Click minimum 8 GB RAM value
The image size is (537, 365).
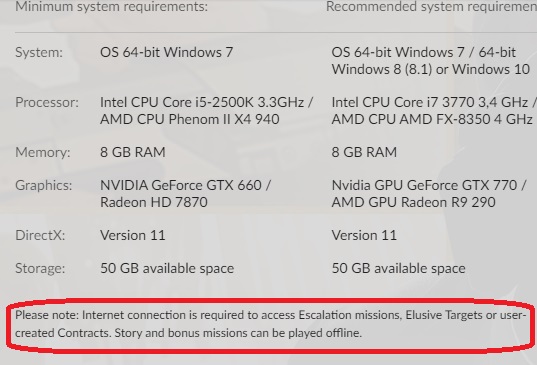133,152
